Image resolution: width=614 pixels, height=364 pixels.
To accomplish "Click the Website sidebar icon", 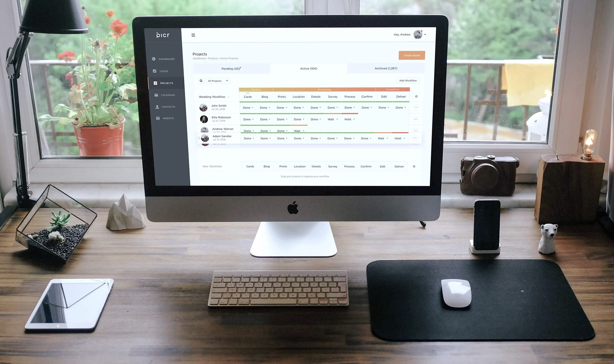I will click(156, 118).
